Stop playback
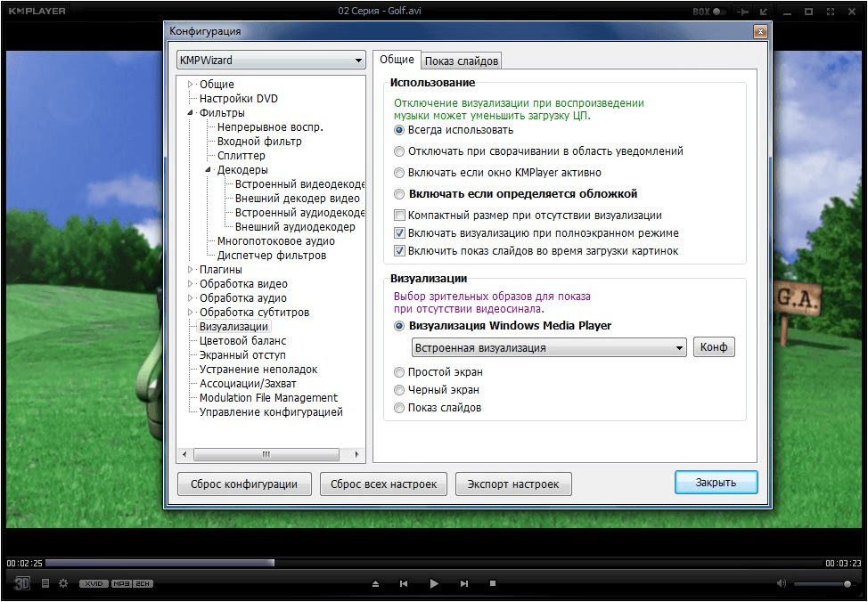The image size is (868, 602). [493, 583]
